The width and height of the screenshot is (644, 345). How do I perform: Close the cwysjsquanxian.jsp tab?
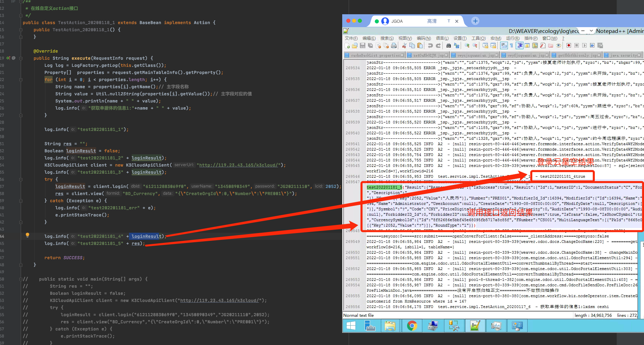[497, 55]
